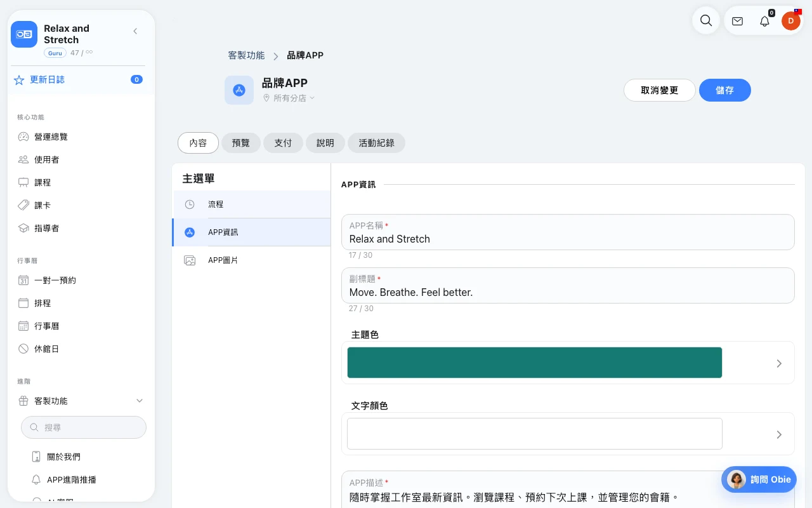Open the search magnifier icon in header

pyautogui.click(x=705, y=20)
